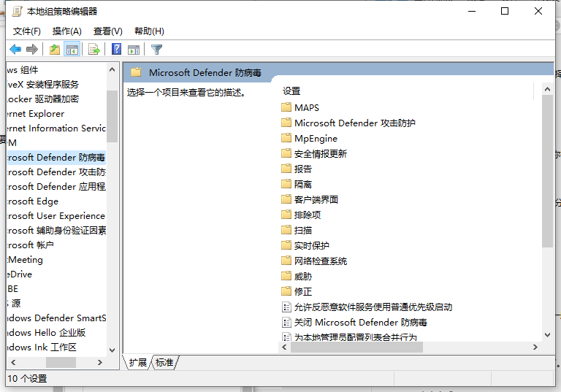This screenshot has width=561, height=392.
Task: Switch to the 扩展 tab
Action: pos(138,363)
